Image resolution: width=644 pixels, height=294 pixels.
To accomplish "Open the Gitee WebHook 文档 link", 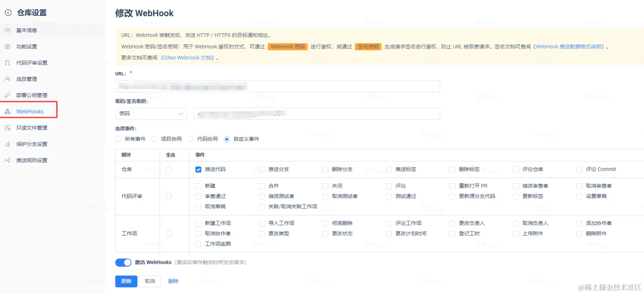I will pyautogui.click(x=188, y=58).
